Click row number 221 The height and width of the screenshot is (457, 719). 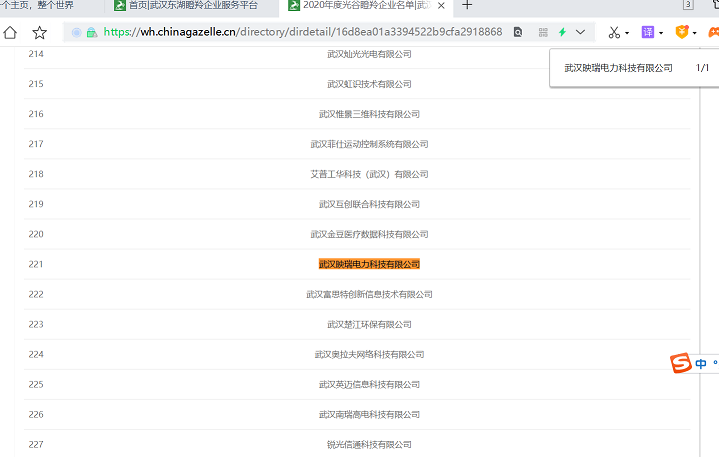click(x=36, y=264)
